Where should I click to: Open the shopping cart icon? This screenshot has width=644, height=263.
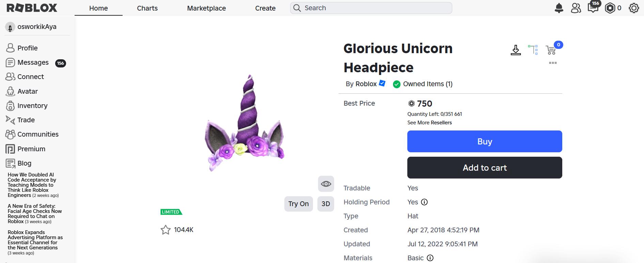(x=551, y=50)
